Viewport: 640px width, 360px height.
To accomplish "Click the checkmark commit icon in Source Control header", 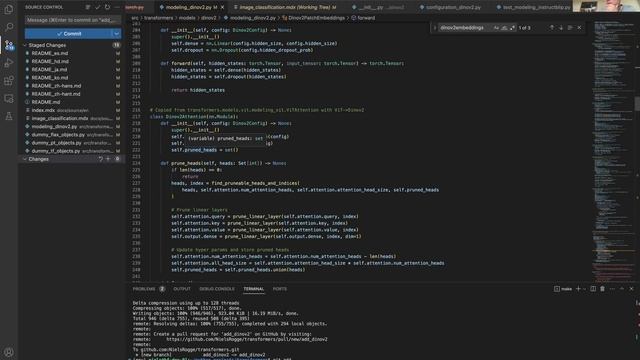I will coord(98,7).
